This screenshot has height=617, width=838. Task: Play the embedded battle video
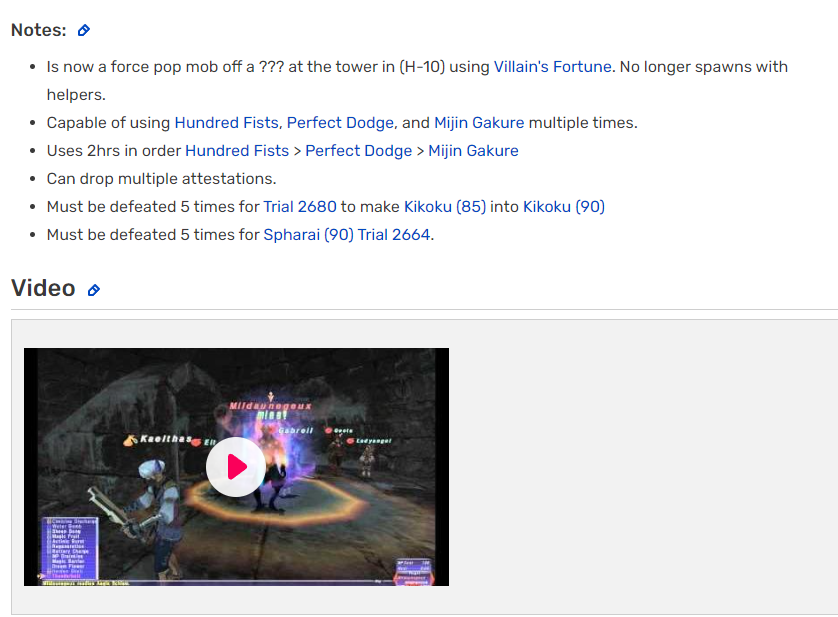pyautogui.click(x=236, y=467)
